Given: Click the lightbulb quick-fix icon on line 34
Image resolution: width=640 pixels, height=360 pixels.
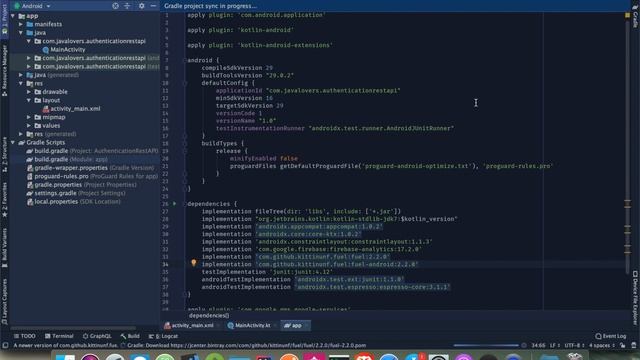Looking at the screenshot, I should pos(194,263).
